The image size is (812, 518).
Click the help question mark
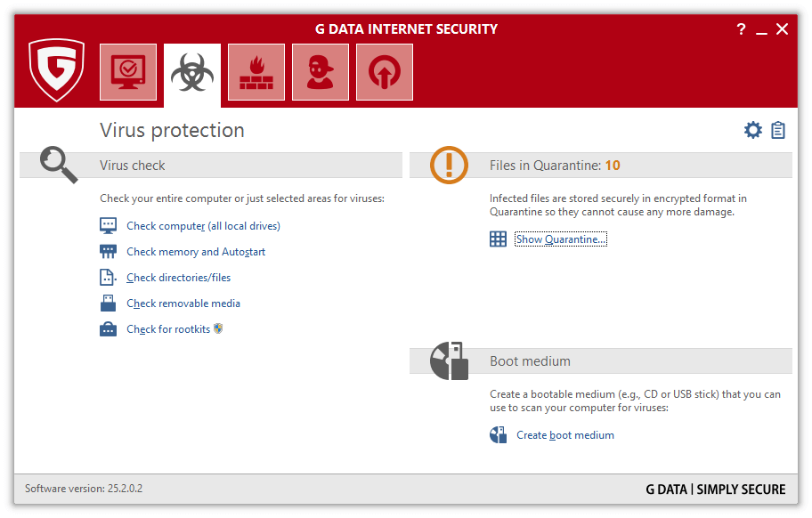[741, 29]
